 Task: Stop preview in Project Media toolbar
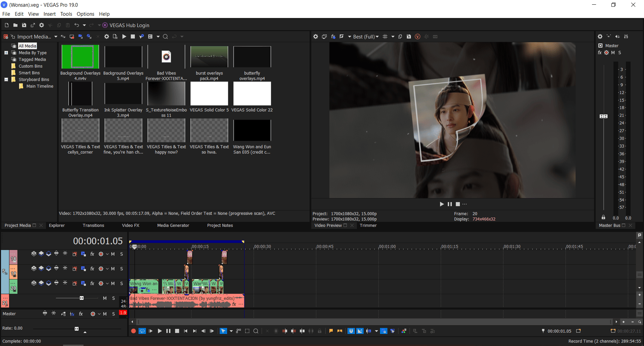click(133, 37)
